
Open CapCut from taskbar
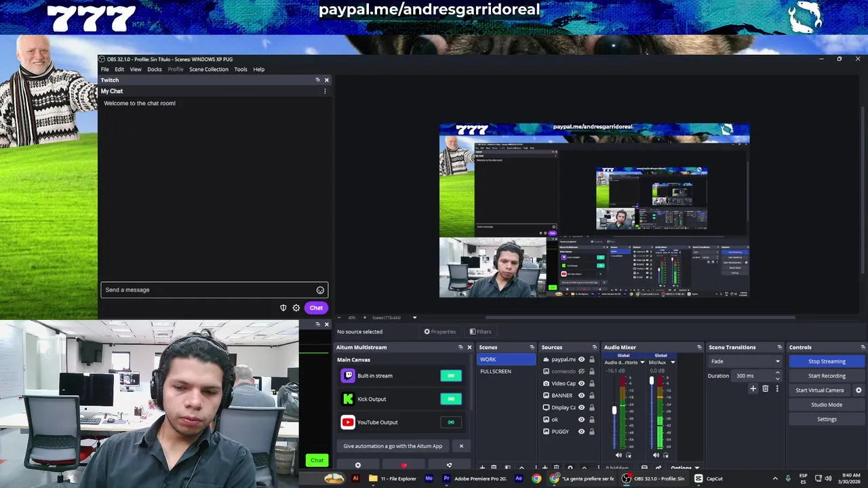tap(709, 479)
